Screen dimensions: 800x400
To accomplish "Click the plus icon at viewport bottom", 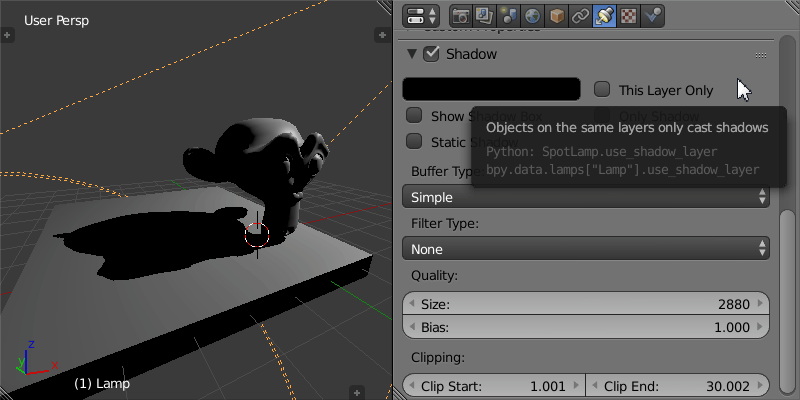I will [357, 393].
